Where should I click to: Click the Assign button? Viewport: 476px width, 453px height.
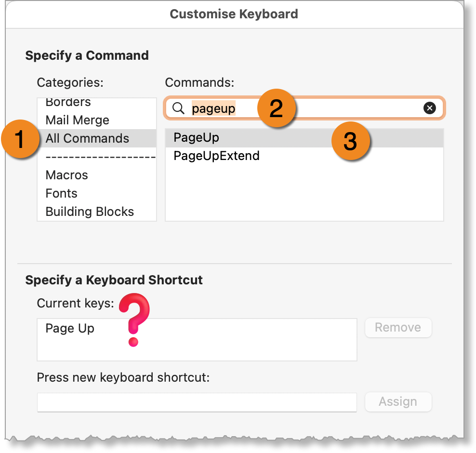[x=398, y=402]
